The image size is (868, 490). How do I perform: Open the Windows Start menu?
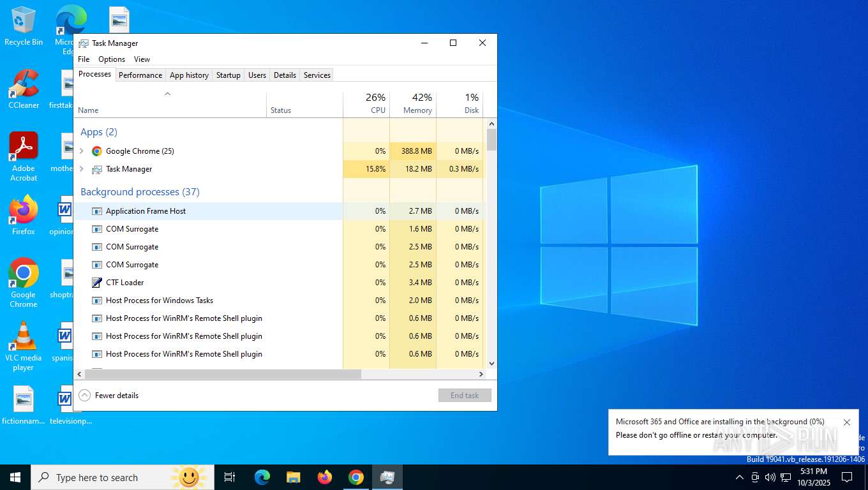point(15,477)
